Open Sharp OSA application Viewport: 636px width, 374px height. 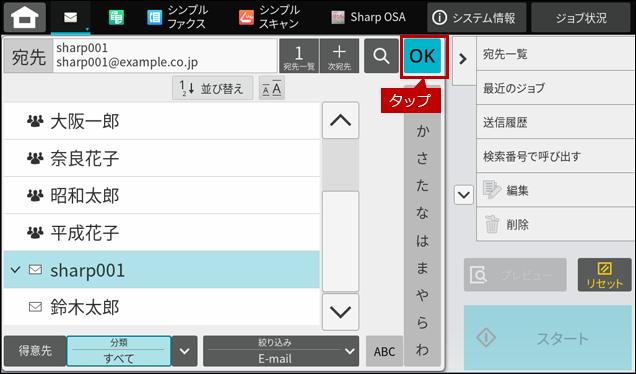pos(368,17)
